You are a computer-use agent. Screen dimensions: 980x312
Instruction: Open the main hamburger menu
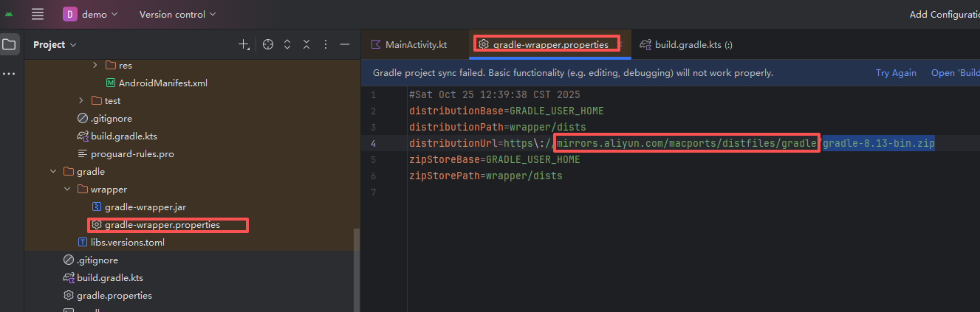(x=38, y=14)
